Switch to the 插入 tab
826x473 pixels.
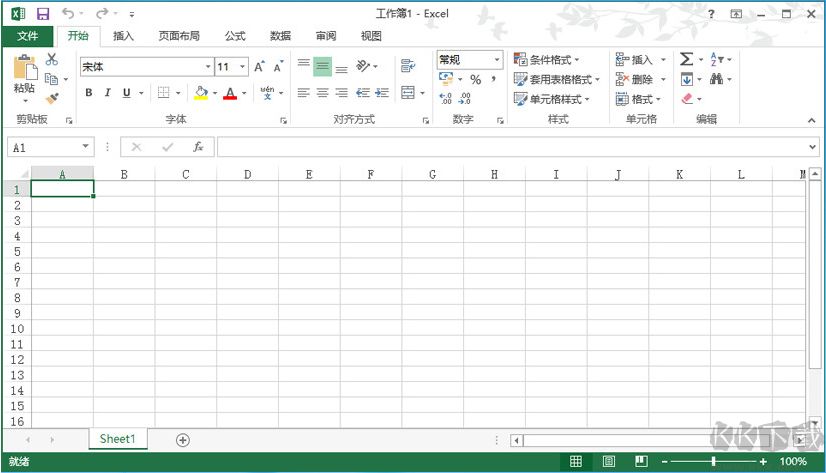click(x=123, y=36)
